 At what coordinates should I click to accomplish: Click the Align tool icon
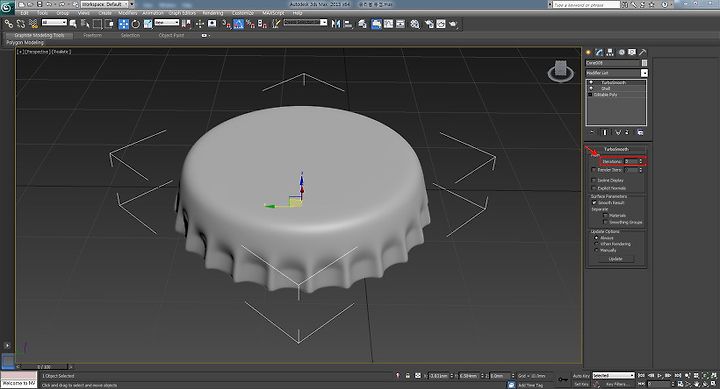pos(348,23)
